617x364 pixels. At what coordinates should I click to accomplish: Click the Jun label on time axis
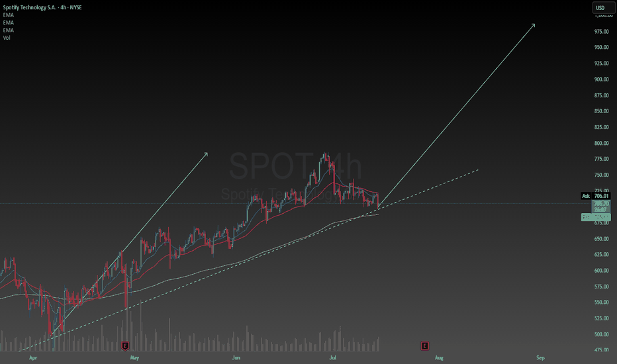pos(236,357)
